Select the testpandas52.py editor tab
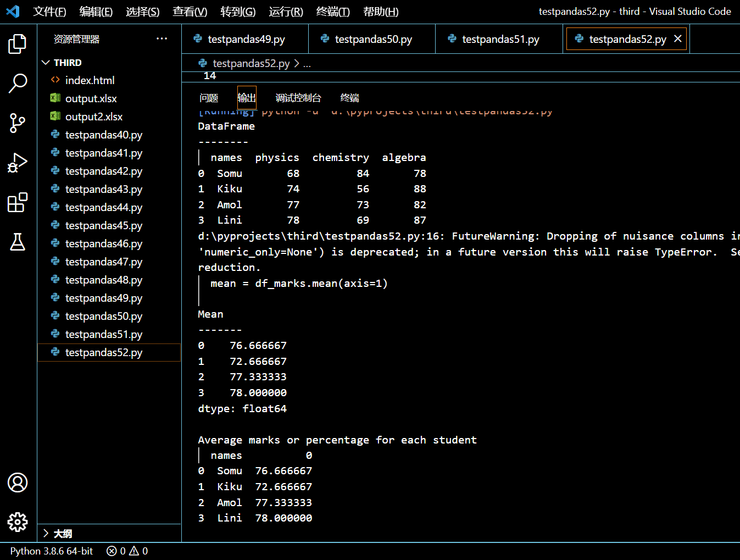Viewport: 740px width, 560px height. tap(627, 39)
